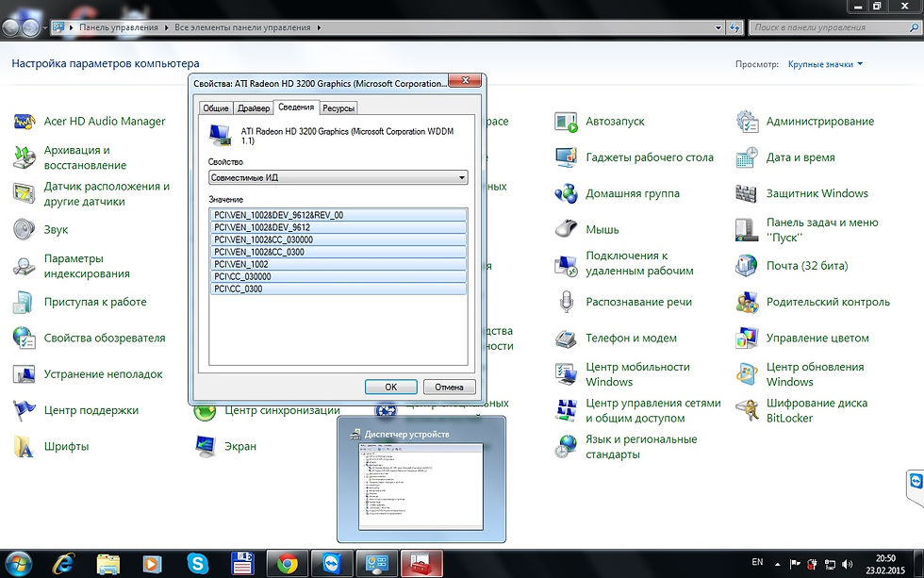Open Skype from the taskbar
Viewport: 924px width, 578px height.
(197, 564)
